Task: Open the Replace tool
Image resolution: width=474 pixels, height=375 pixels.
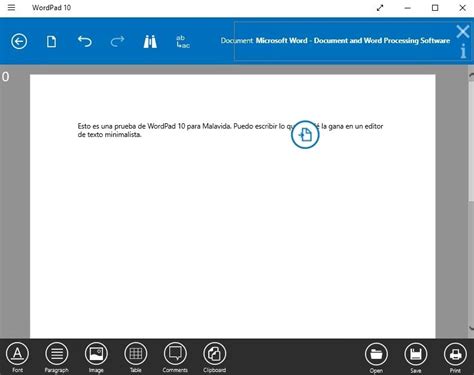Action: [183, 42]
